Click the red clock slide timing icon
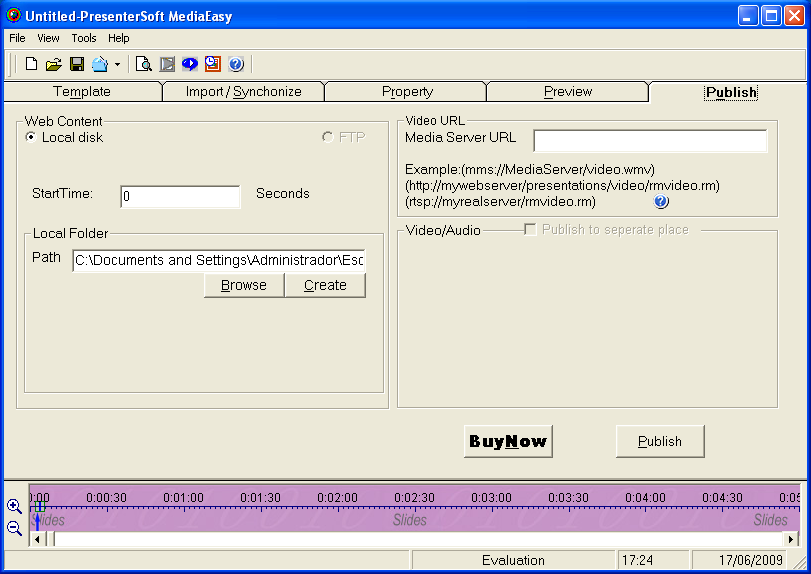The width and height of the screenshot is (811, 574). [213, 64]
